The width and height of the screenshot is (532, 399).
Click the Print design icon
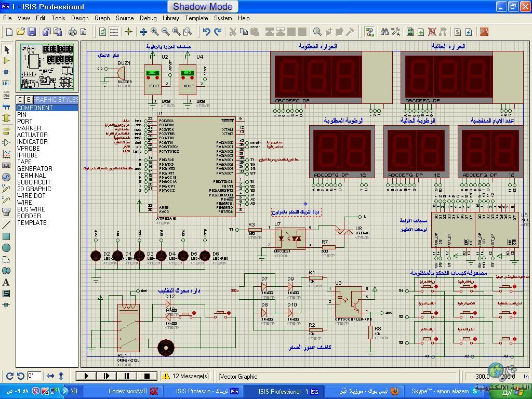73,32
